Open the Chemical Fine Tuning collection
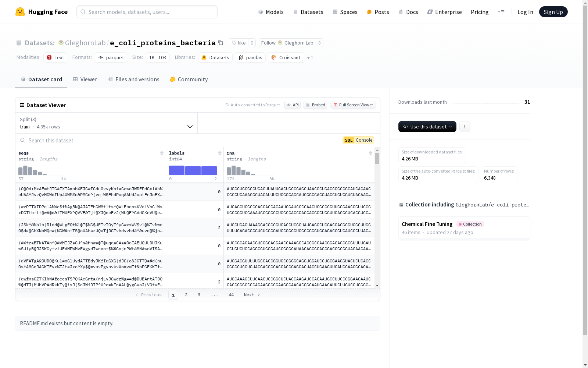This screenshot has width=588, height=368. (464, 228)
